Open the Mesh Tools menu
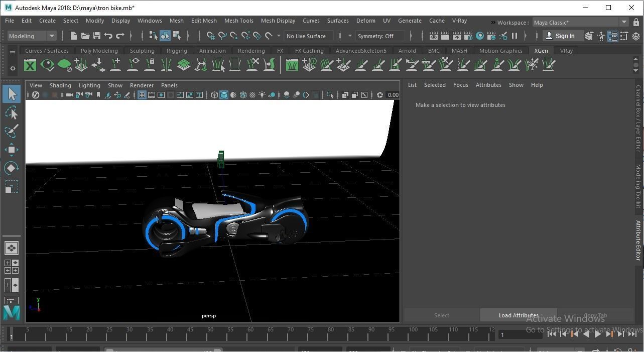 click(238, 21)
